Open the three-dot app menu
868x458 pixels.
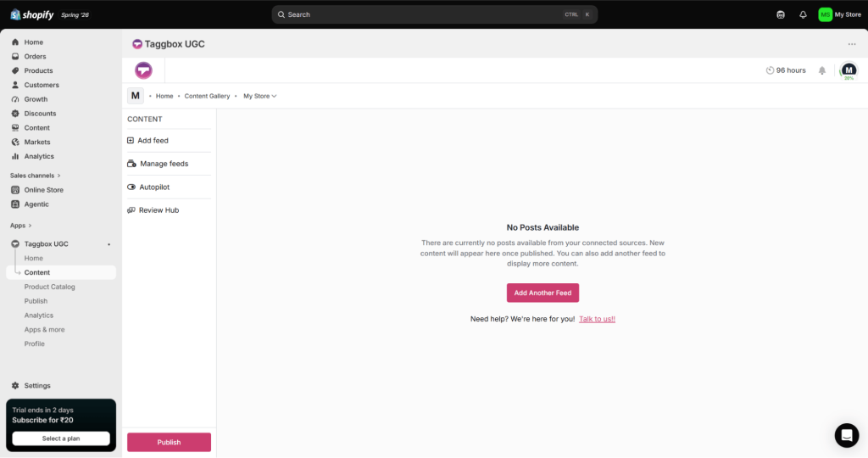point(852,44)
